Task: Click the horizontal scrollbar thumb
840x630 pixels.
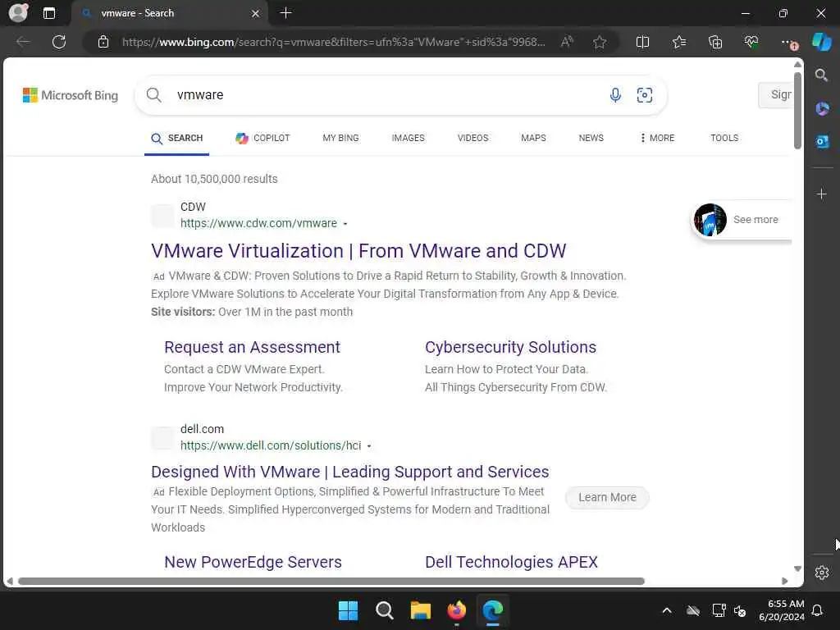Action: pyautogui.click(x=331, y=582)
